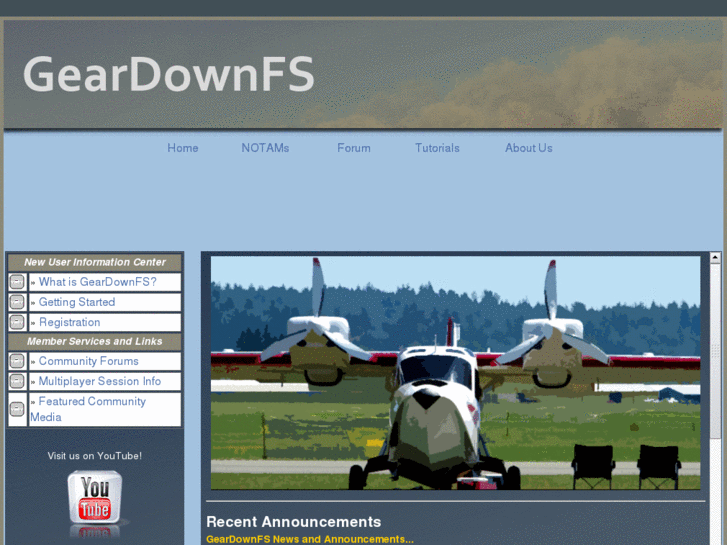Click the icon beside Featured Community Media

pyautogui.click(x=17, y=409)
